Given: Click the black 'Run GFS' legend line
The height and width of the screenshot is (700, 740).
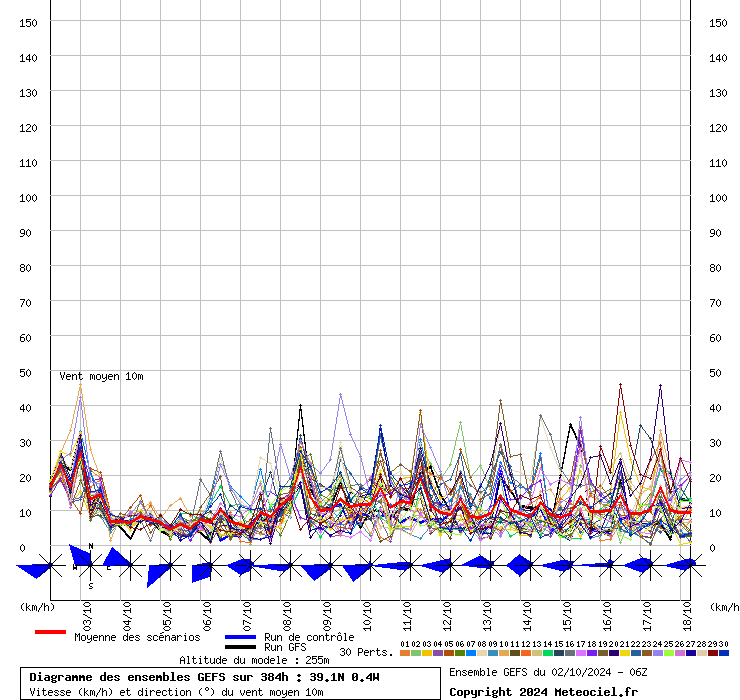Looking at the screenshot, I should [240, 647].
